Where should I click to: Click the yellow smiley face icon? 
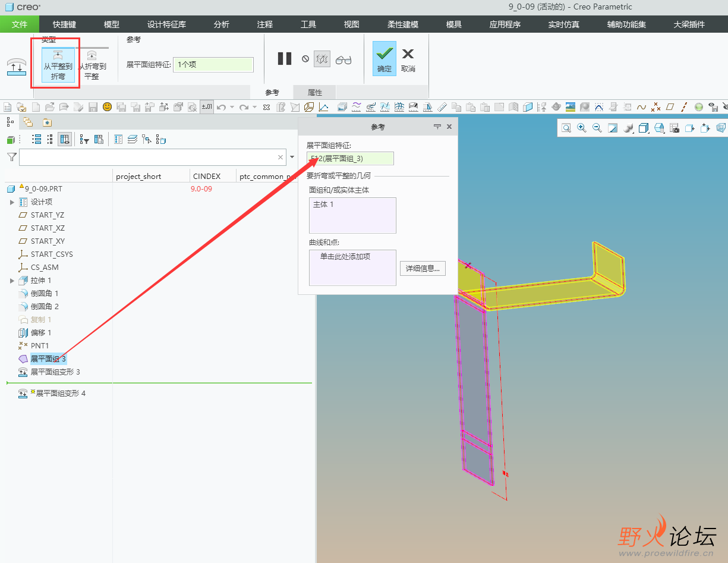coord(107,107)
